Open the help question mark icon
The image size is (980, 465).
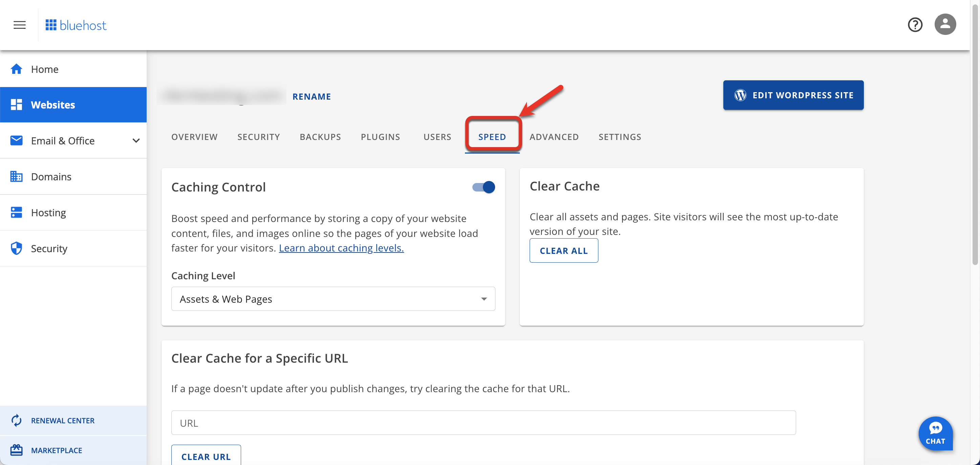coord(915,25)
